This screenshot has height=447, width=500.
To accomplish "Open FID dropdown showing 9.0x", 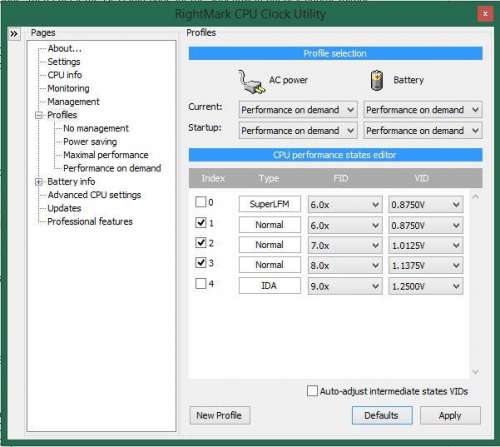I will pos(345,286).
